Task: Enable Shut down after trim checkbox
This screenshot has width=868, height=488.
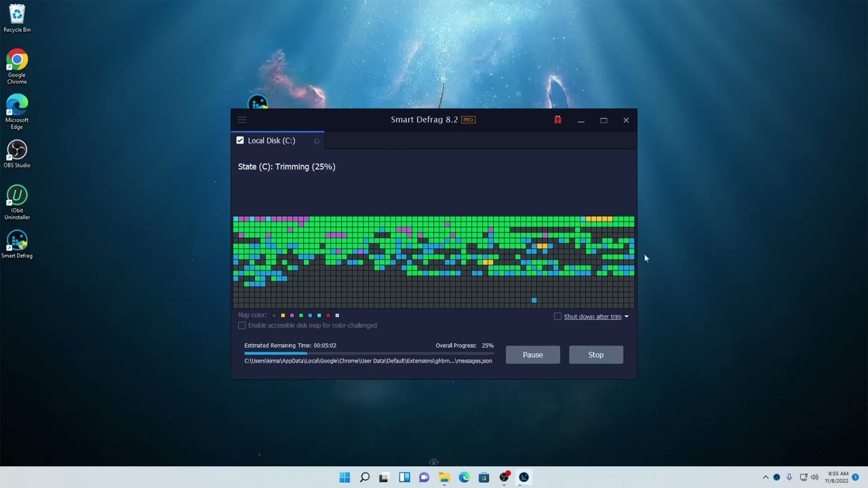Action: [558, 317]
